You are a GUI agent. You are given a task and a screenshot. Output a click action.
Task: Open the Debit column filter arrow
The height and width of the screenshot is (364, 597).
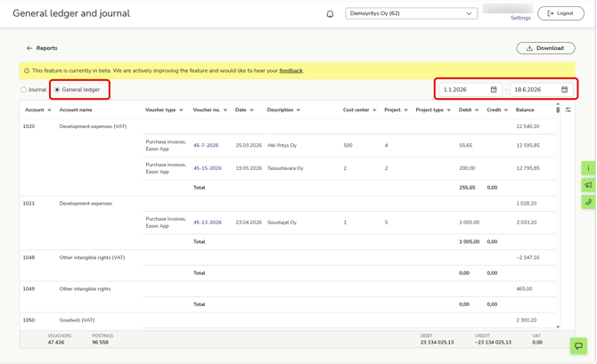pos(477,110)
